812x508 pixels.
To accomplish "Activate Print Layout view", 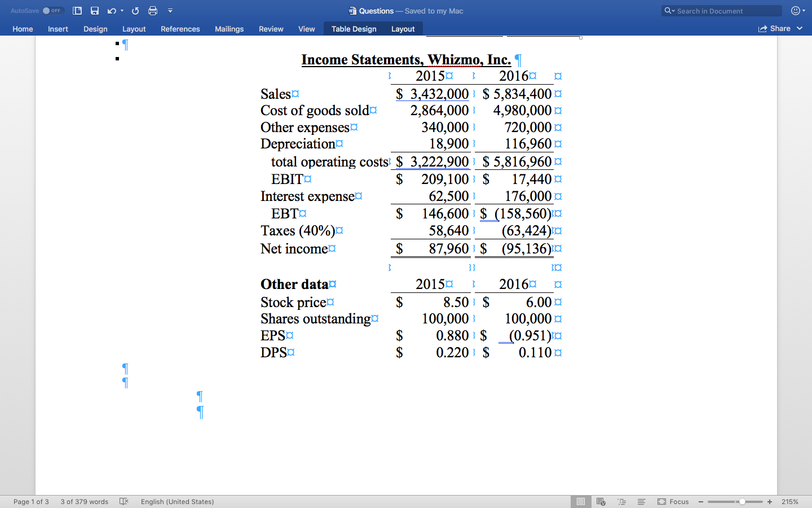I will (x=581, y=501).
